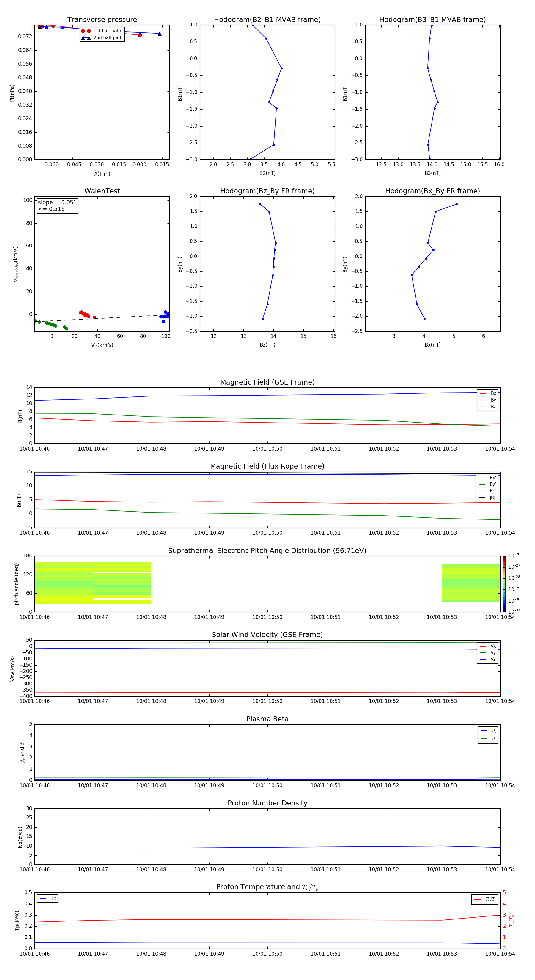This screenshot has width=535, height=980.
Task: Select the 'Hodogram(B3_B1 MVAB frame)' title
Action: point(432,20)
